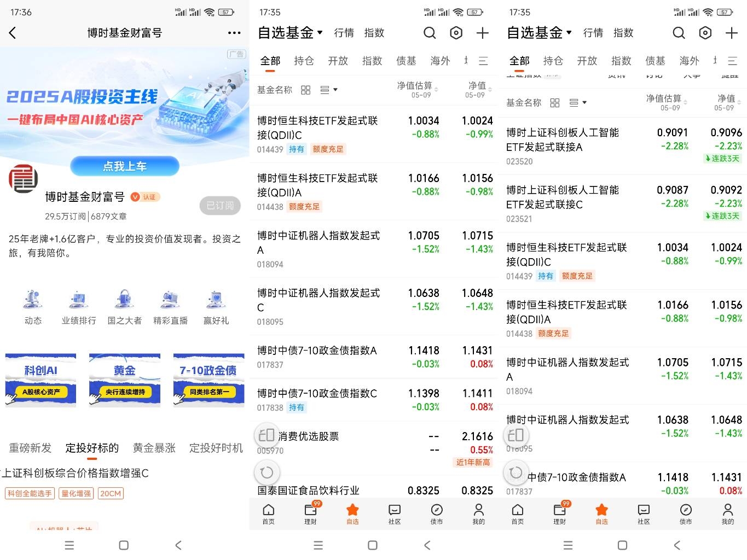
Task: Open 我的 on middle phone's bottom bar
Action: (x=479, y=514)
